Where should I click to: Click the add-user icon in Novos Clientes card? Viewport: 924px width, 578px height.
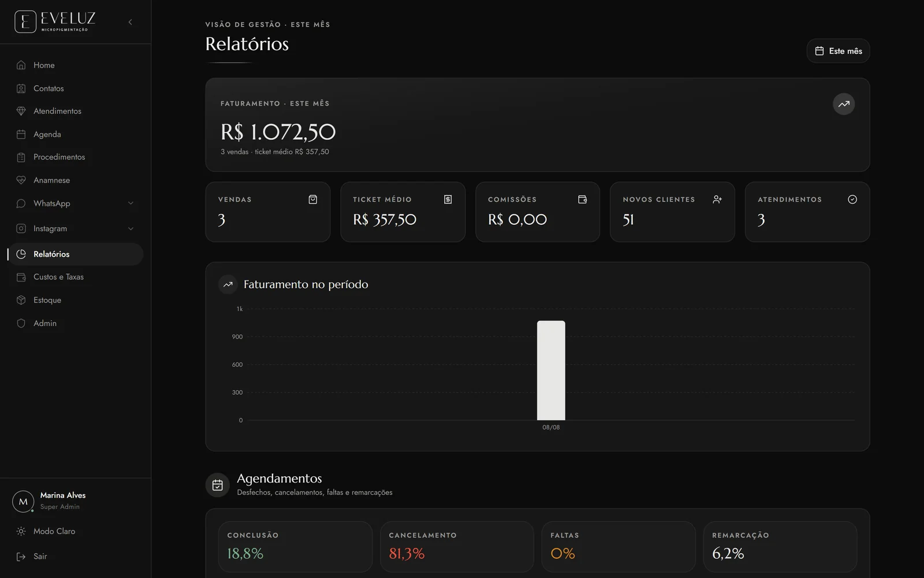tap(717, 199)
